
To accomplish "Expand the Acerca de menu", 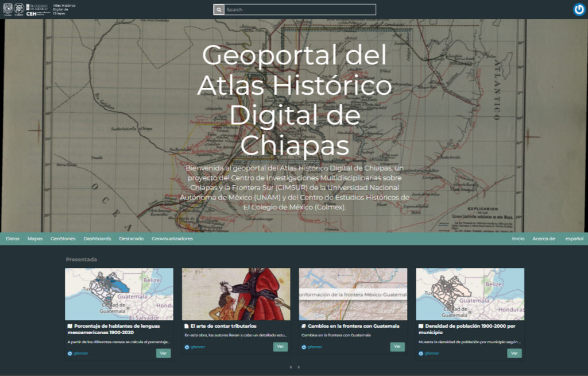I will 544,239.
